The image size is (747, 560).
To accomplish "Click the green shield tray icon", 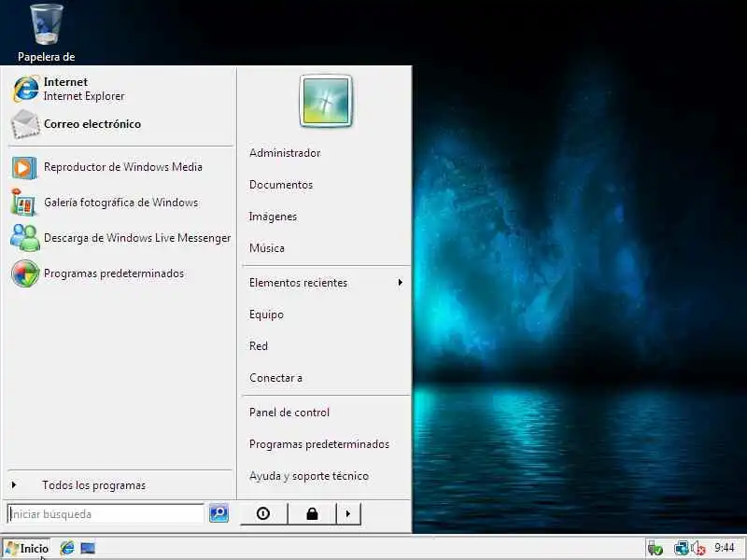I will [656, 549].
